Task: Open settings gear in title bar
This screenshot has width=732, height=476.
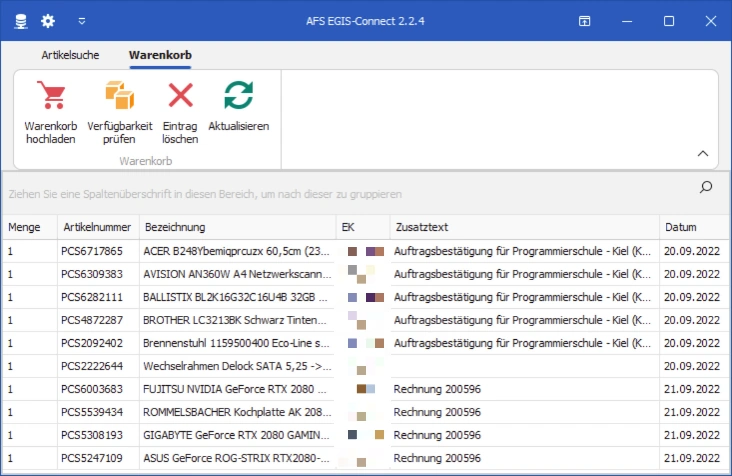Action: click(48, 21)
